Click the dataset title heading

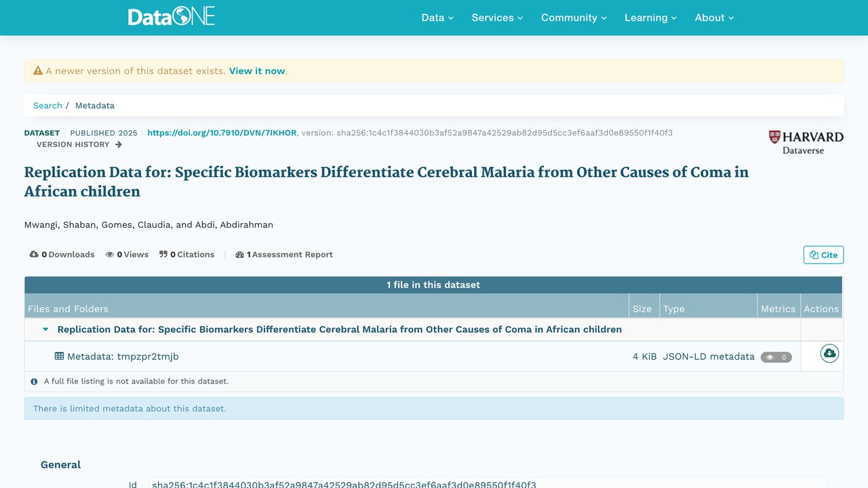pyautogui.click(x=387, y=182)
